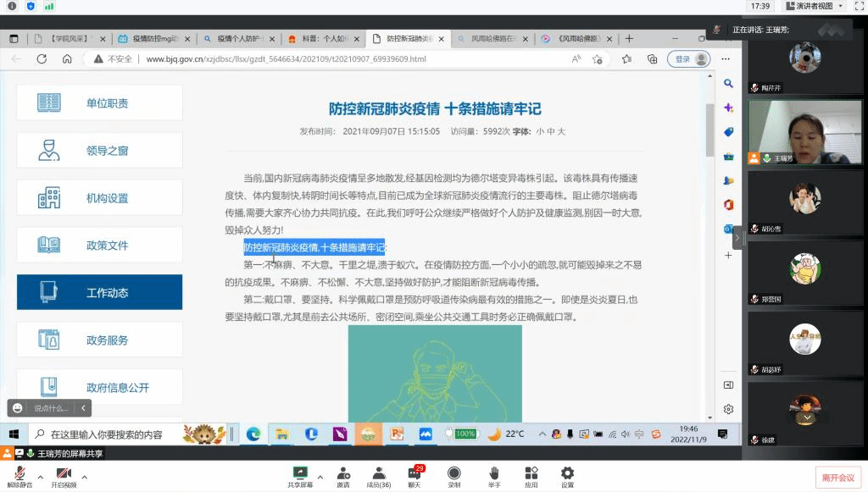Select 工作动态 in the sidebar menu

click(x=99, y=292)
